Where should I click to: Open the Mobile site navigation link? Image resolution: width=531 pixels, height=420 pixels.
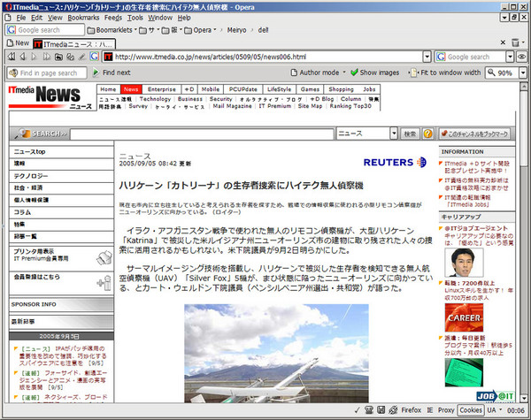pos(211,89)
